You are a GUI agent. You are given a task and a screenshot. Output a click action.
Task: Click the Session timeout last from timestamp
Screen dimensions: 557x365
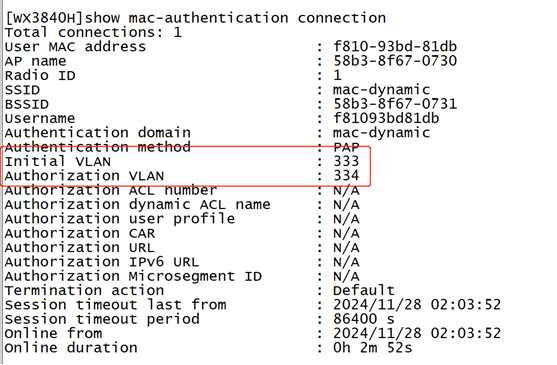pos(417,305)
